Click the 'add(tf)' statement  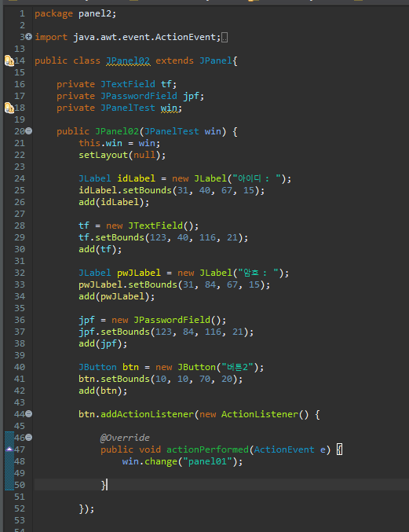point(100,249)
